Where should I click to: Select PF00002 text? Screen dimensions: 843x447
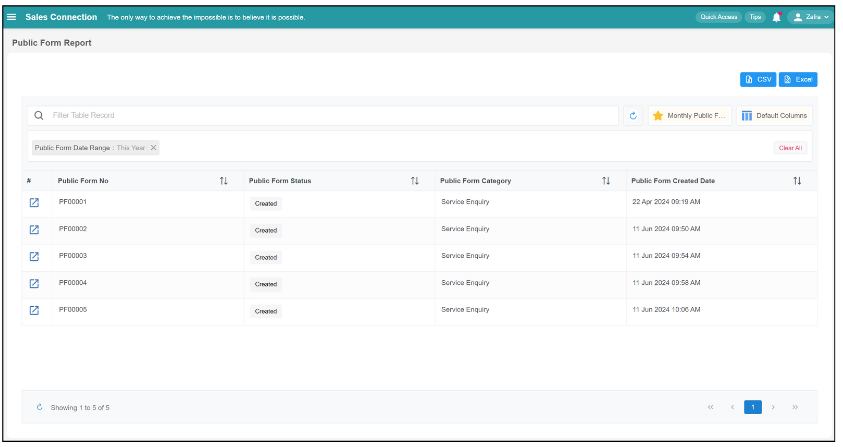[x=73, y=229]
